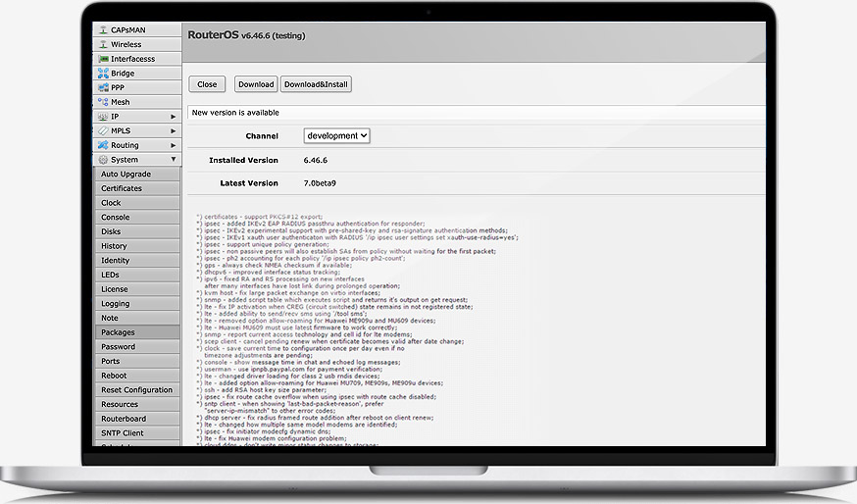Click the MPLS icon

pyautogui.click(x=103, y=130)
